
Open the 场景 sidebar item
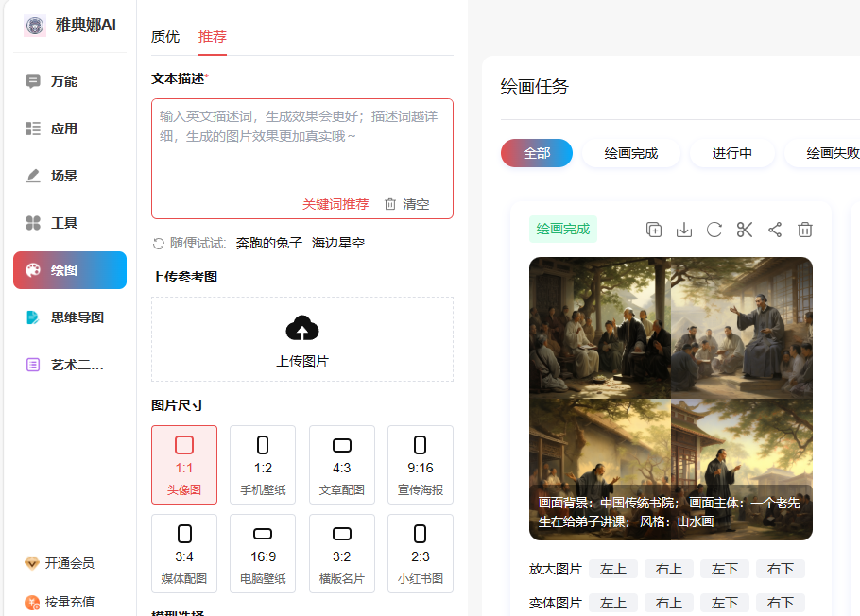click(70, 176)
